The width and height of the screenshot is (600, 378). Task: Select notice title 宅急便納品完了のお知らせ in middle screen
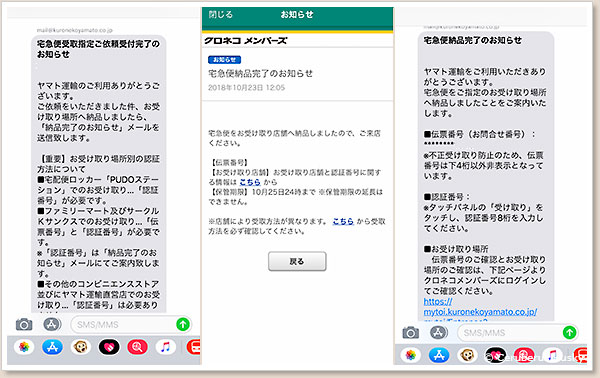[x=260, y=73]
